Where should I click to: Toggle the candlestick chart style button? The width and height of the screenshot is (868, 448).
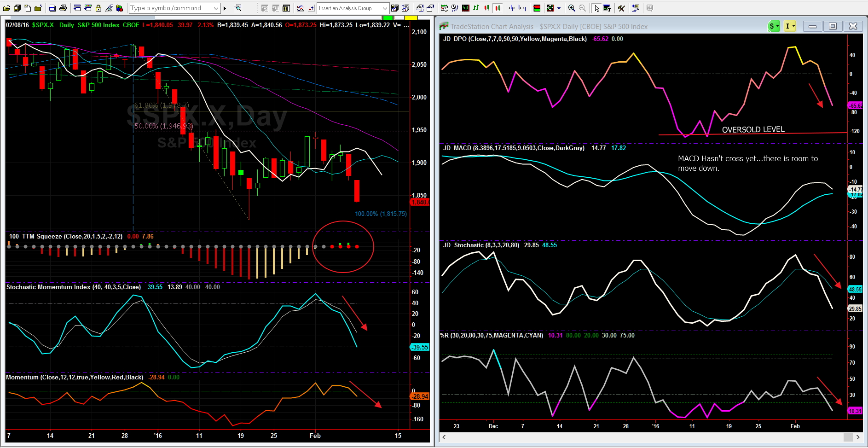coord(498,8)
